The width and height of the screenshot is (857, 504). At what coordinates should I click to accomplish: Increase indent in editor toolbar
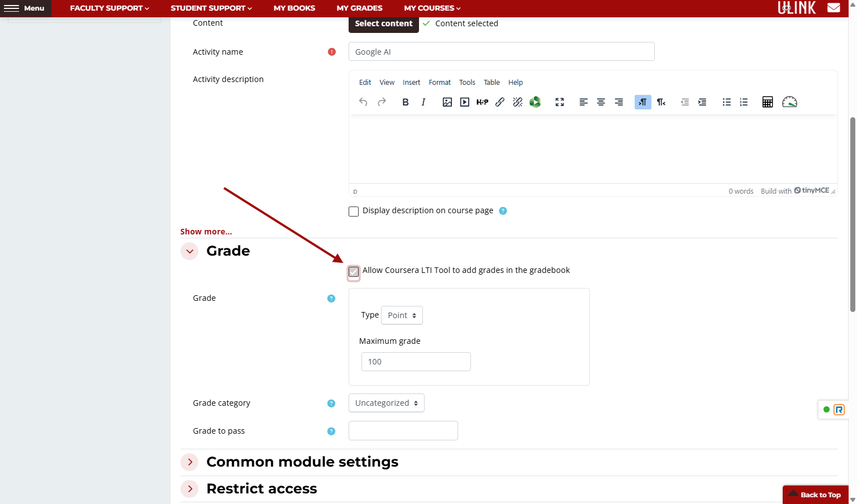702,102
